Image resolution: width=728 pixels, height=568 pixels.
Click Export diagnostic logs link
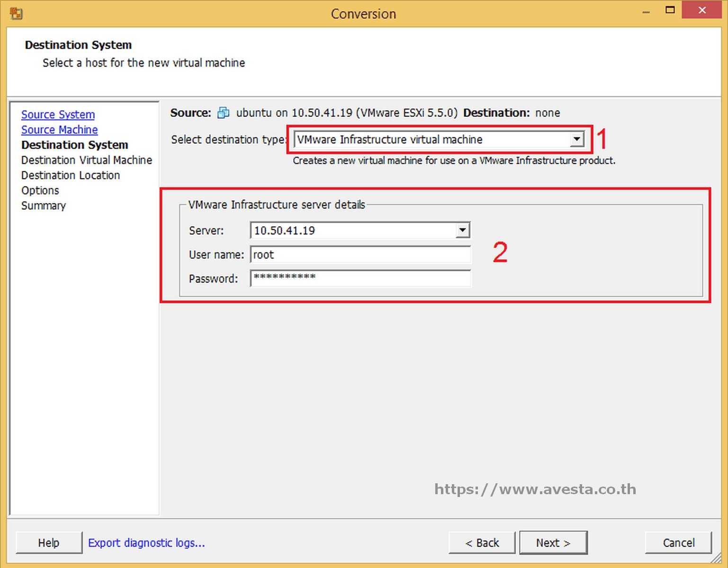click(147, 542)
